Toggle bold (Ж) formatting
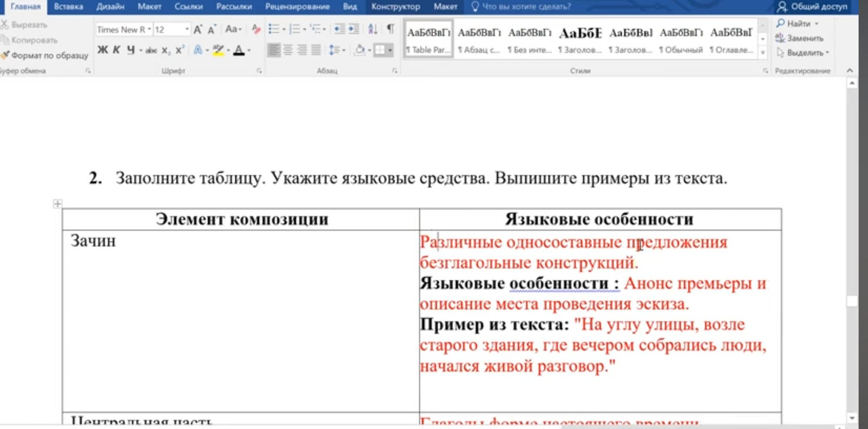This screenshot has height=429, width=868. tap(102, 50)
